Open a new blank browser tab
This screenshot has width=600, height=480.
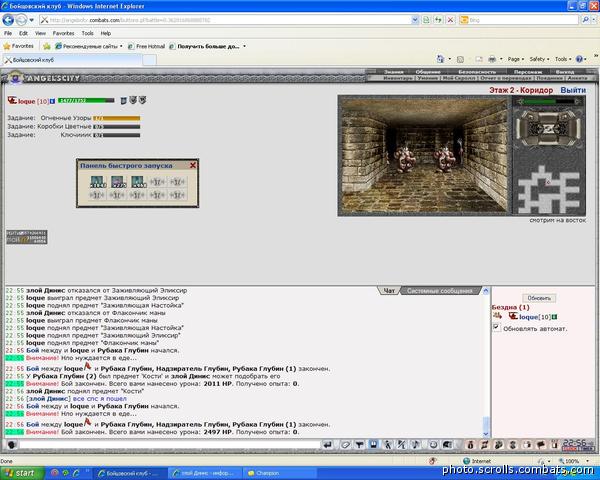pos(150,60)
